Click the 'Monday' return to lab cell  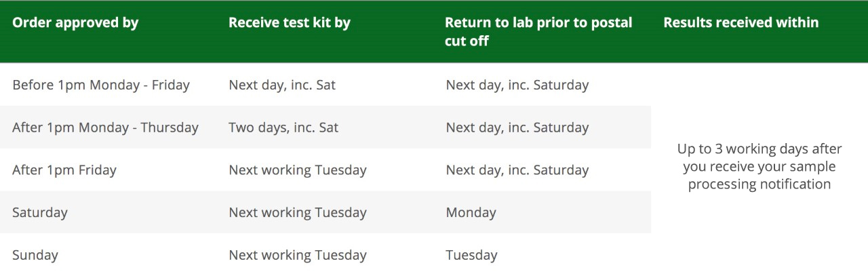(471, 212)
